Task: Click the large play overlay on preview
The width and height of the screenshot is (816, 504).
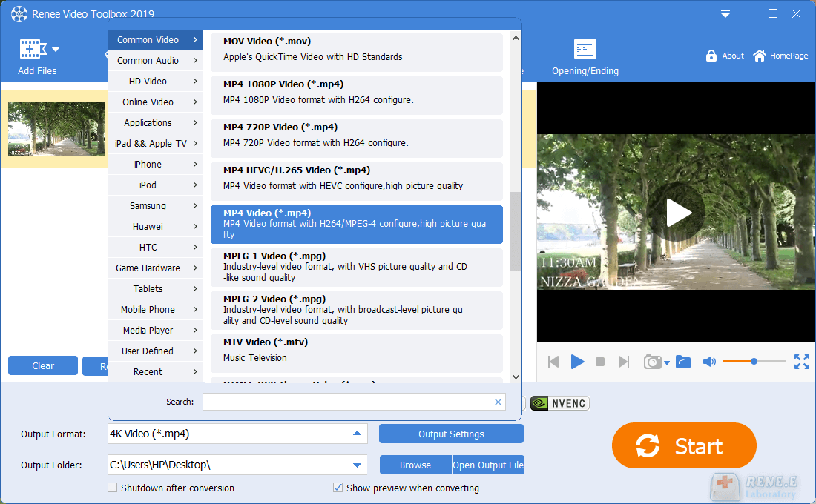Action: (677, 212)
